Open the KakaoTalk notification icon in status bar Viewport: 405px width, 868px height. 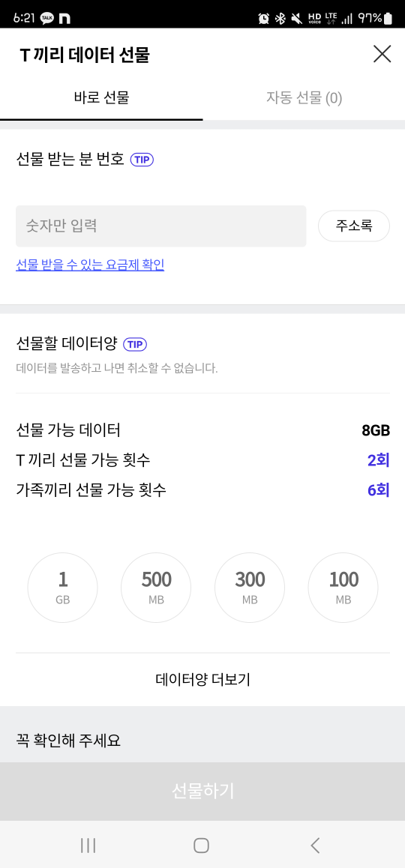[47, 18]
